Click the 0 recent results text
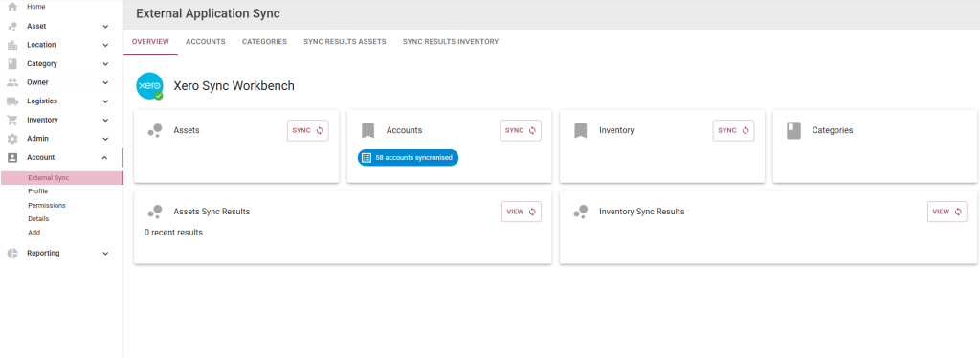The width and height of the screenshot is (980, 358). click(174, 233)
